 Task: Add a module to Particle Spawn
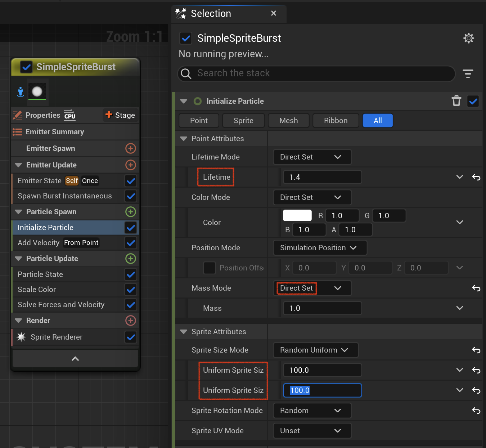tap(130, 211)
